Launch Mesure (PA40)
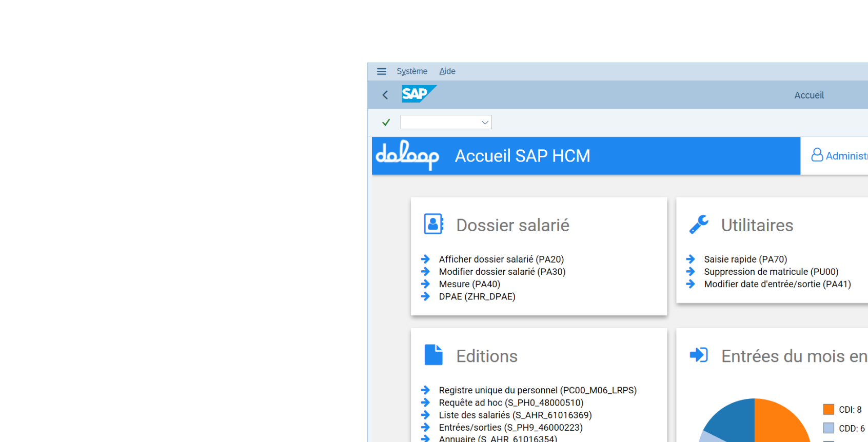 469,284
